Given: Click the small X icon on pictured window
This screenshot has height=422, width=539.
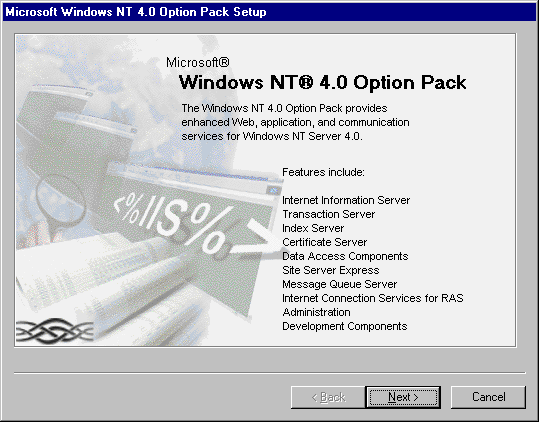Looking at the screenshot, I should [x=274, y=190].
